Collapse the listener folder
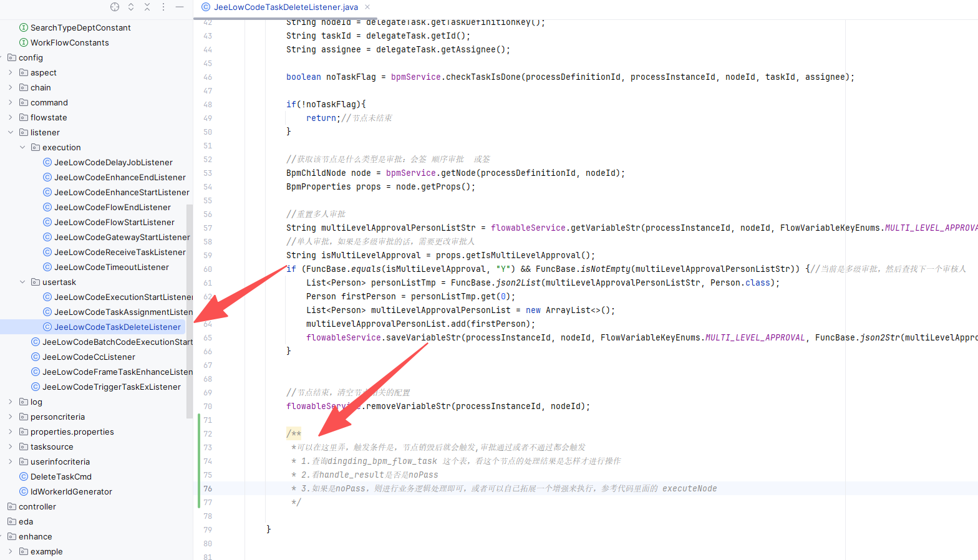Screen dimensions: 978x560 (11, 132)
